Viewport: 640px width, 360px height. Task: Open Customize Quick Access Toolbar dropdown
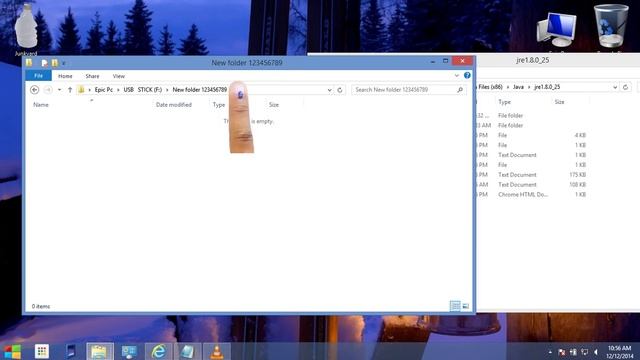point(64,63)
